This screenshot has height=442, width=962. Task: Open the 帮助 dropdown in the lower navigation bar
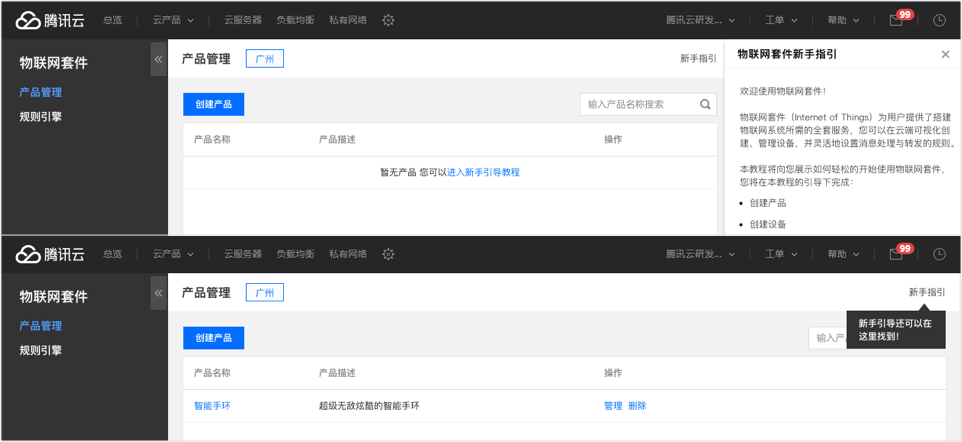click(x=843, y=254)
